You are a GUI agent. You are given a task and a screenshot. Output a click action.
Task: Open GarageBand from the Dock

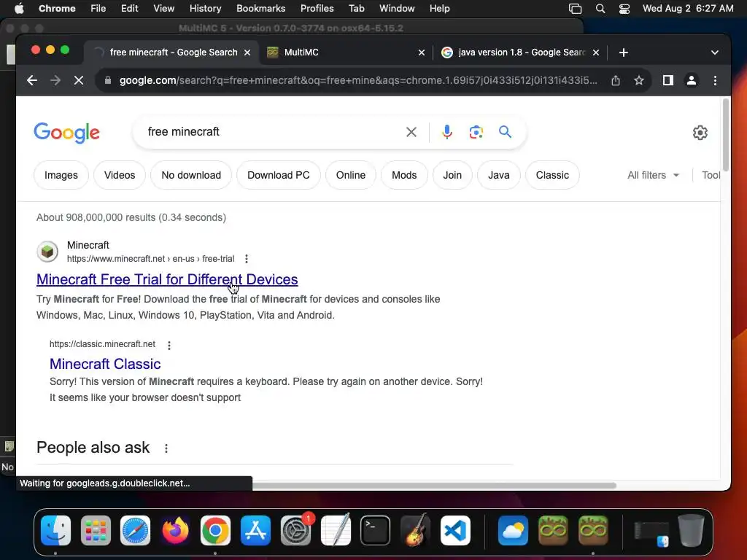tap(415, 530)
